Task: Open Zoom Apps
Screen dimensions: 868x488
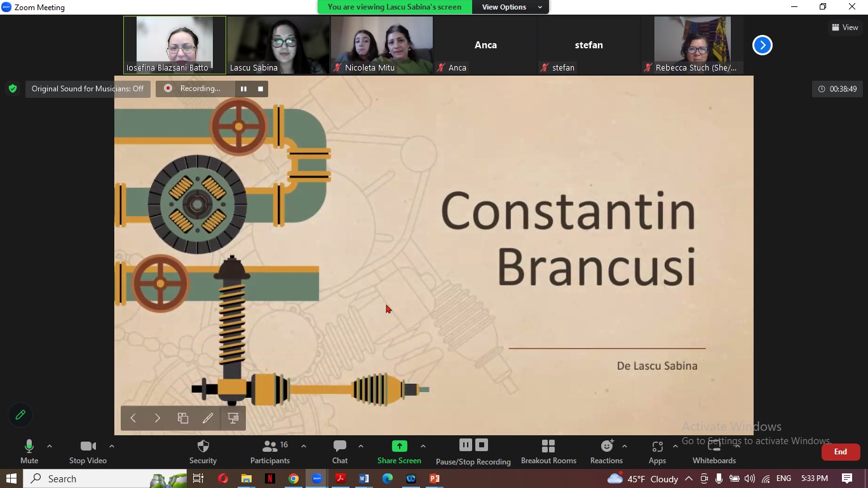Action: 657,452
